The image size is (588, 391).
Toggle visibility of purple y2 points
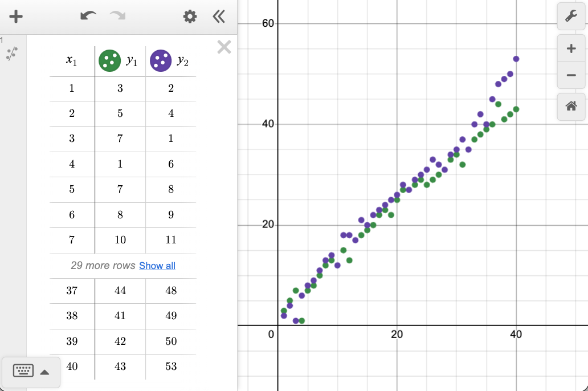pyautogui.click(x=161, y=60)
